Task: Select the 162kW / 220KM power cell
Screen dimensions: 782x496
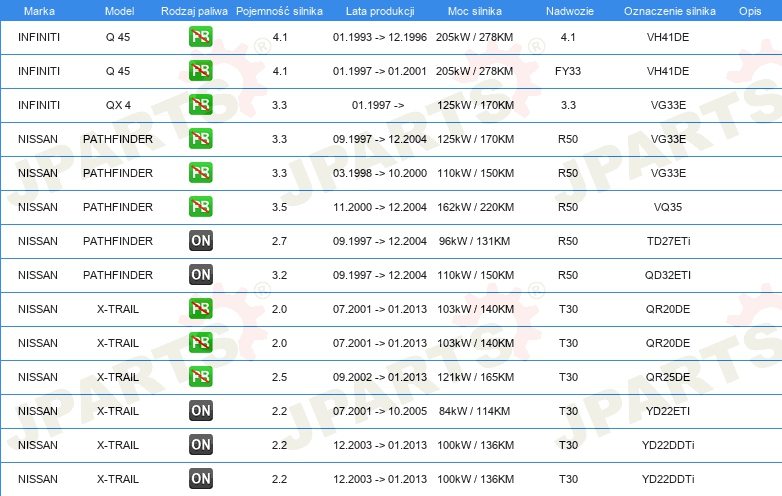Action: (x=475, y=207)
